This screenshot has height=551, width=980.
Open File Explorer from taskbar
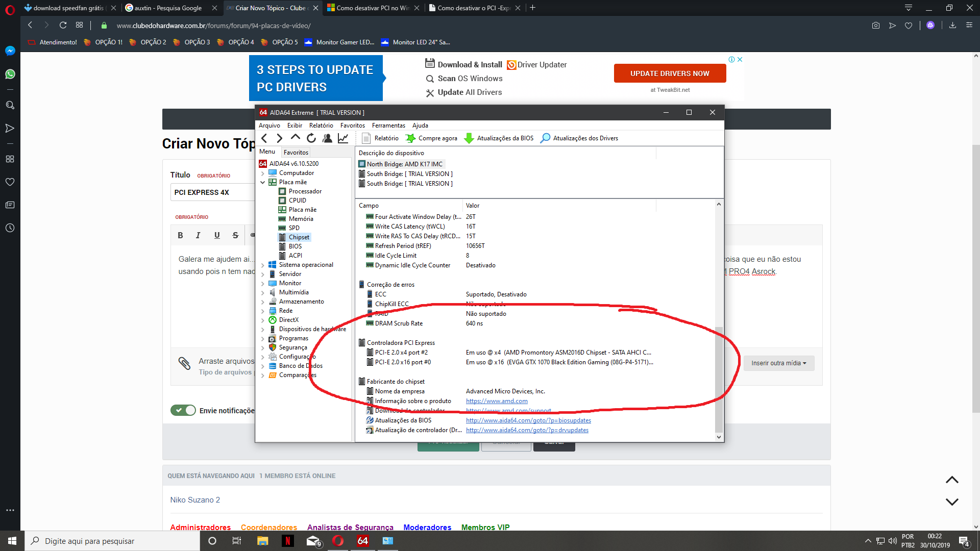(263, 541)
